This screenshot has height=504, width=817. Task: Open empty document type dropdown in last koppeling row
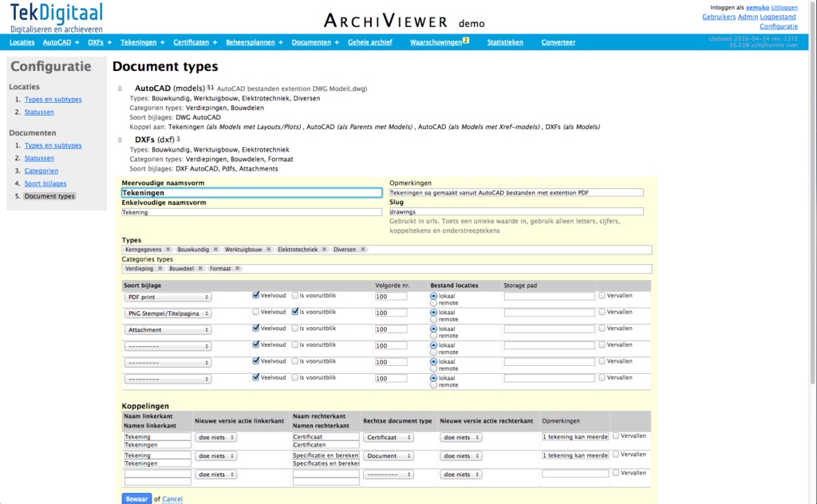coord(389,474)
